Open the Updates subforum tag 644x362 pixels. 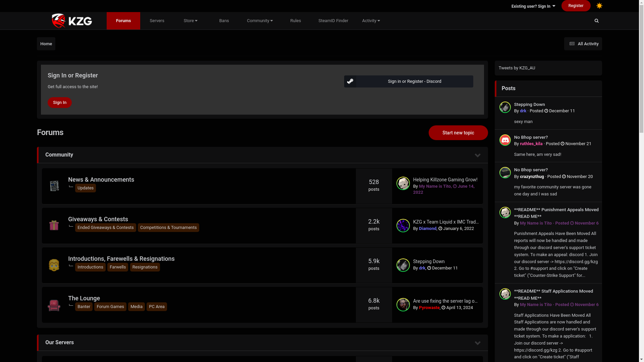point(86,188)
